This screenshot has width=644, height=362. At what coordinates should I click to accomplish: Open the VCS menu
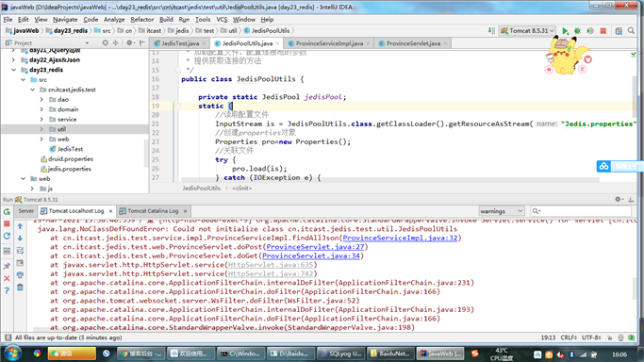(x=222, y=19)
